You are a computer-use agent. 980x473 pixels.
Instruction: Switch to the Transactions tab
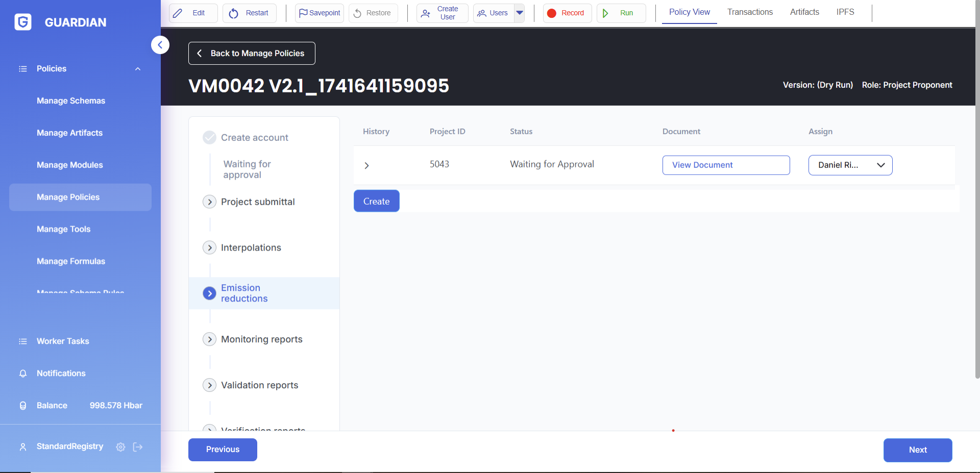(749, 12)
